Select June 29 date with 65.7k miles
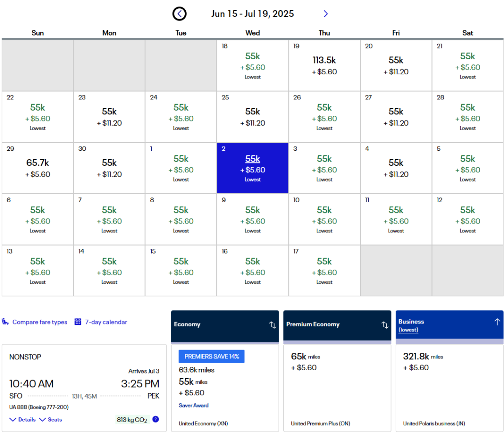The width and height of the screenshot is (504, 436). (x=38, y=168)
